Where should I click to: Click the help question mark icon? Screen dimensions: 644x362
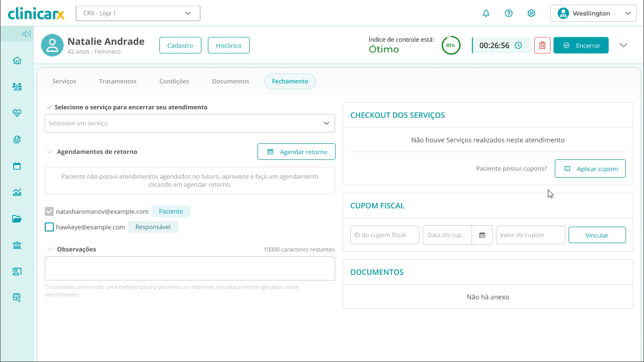click(509, 13)
